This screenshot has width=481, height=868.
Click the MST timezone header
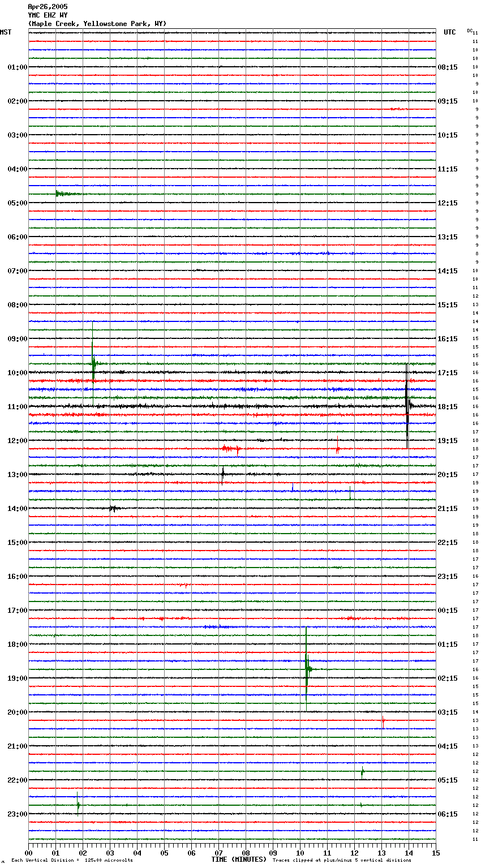[x=6, y=32]
